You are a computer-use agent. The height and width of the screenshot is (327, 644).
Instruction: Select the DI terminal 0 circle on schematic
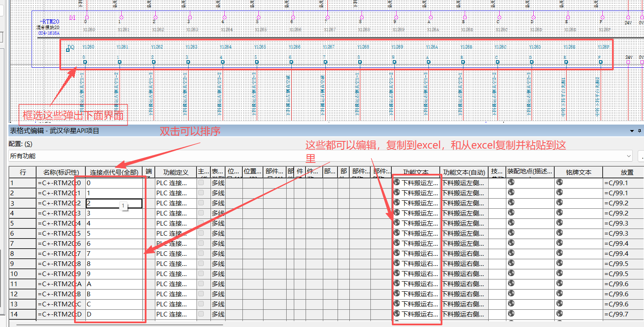click(87, 17)
